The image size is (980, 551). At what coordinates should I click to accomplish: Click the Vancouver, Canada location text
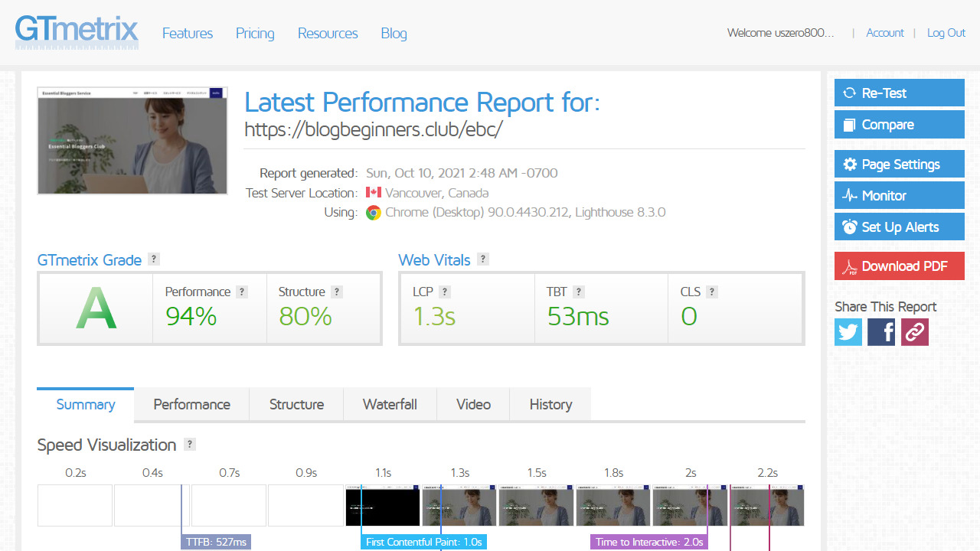(436, 193)
